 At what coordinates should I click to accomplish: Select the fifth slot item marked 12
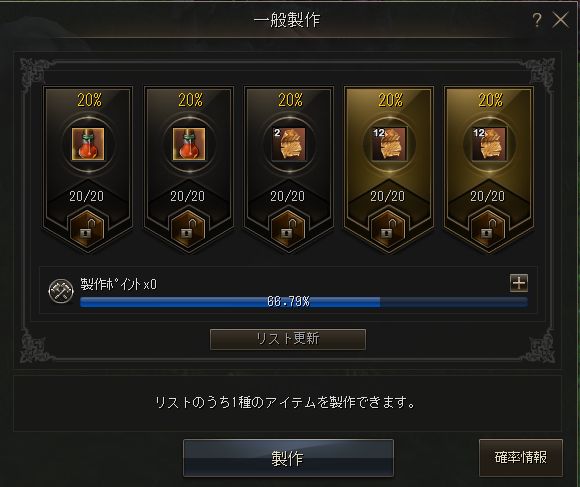tap(489, 144)
